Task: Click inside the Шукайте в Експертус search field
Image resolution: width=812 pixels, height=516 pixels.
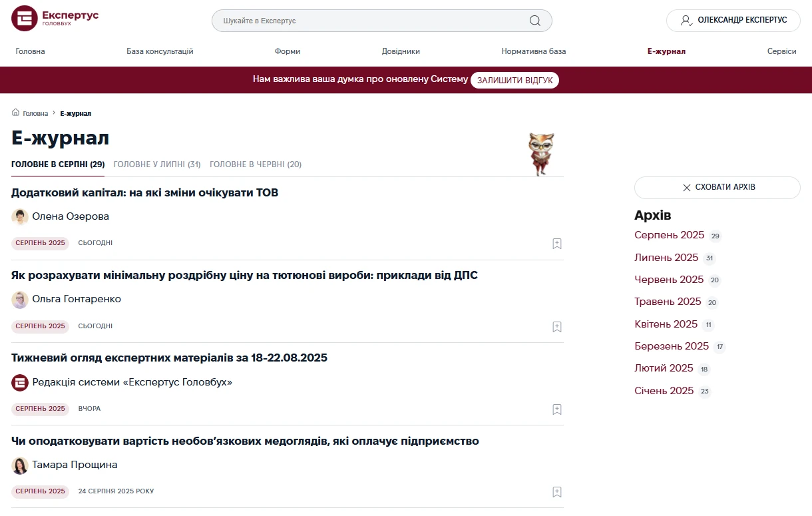Action: click(366, 21)
